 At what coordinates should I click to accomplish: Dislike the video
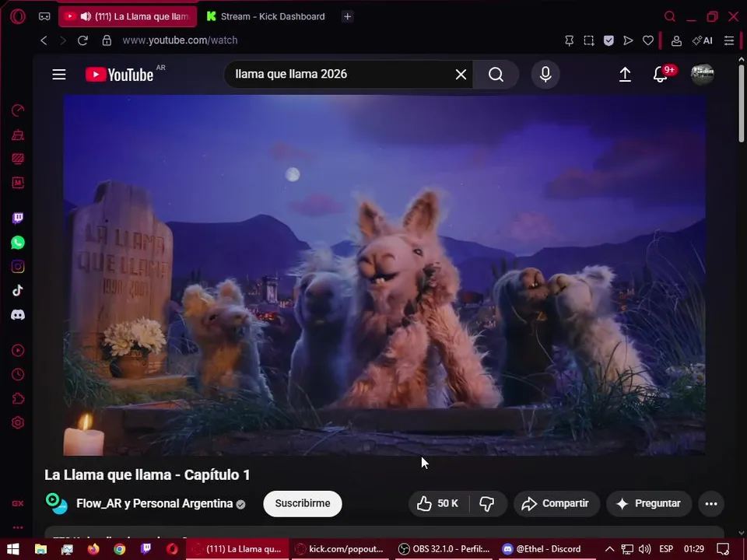pos(487,504)
